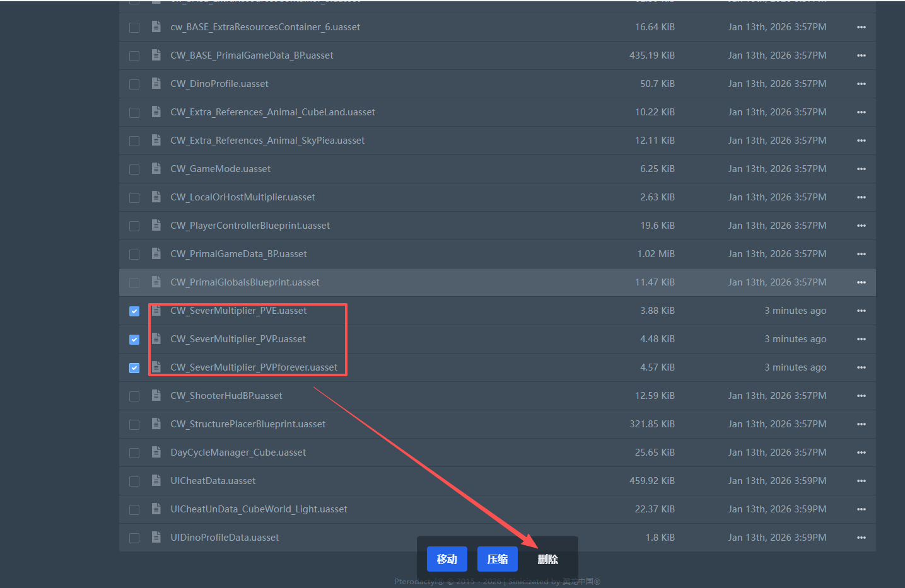Select the CW_Extra_References_Animal_SkyPiea.uasset row
The height and width of the screenshot is (588, 905).
pyautogui.click(x=134, y=141)
